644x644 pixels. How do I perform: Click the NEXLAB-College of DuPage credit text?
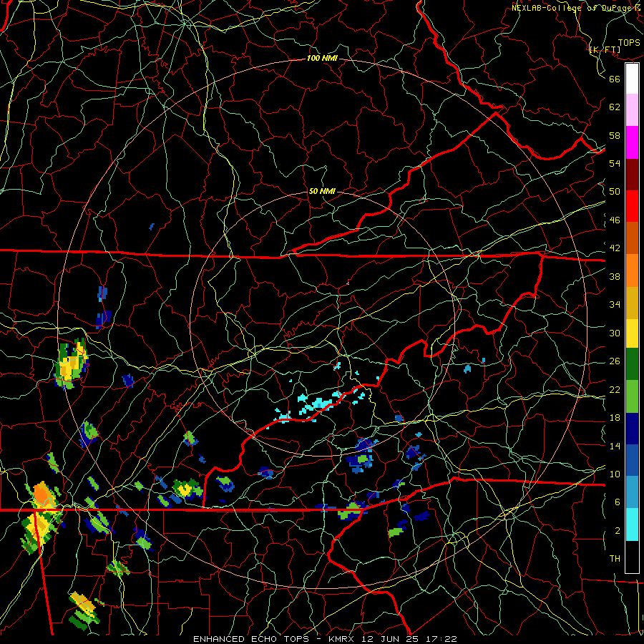(x=575, y=8)
